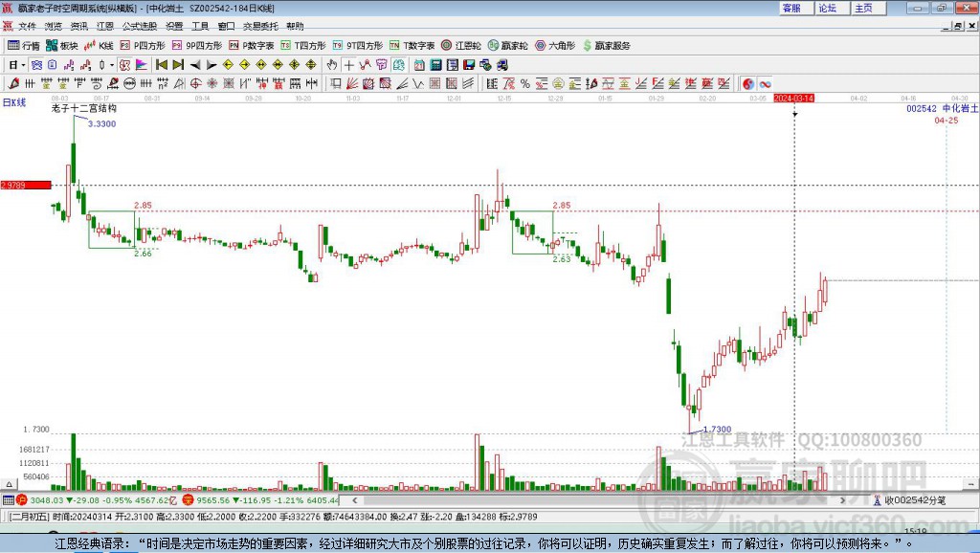
Task: Expand volume panel with up-triangle button
Action: (x=9, y=484)
